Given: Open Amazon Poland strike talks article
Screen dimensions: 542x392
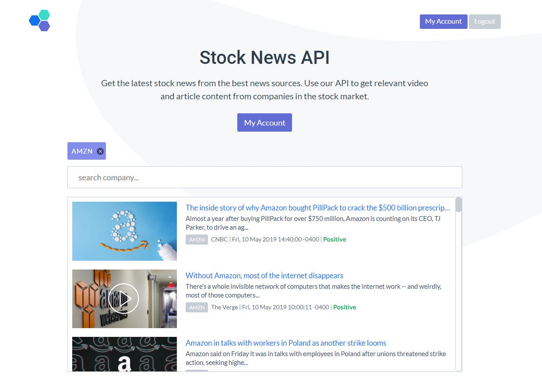Looking at the screenshot, I should coord(286,343).
